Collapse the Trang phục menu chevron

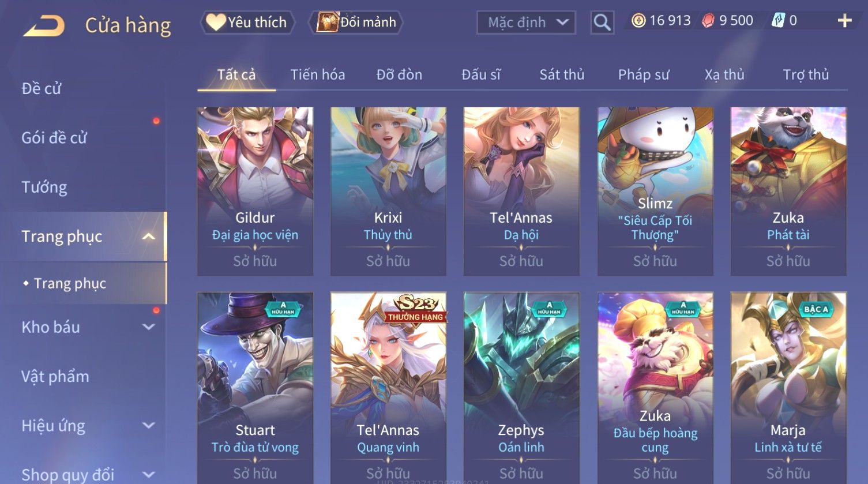click(x=149, y=237)
